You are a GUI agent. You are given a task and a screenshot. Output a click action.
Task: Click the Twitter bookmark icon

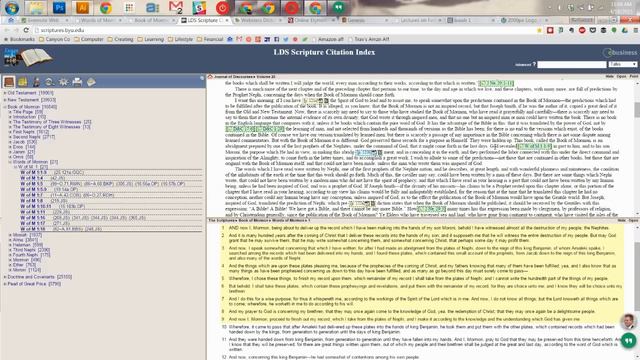(x=286, y=40)
